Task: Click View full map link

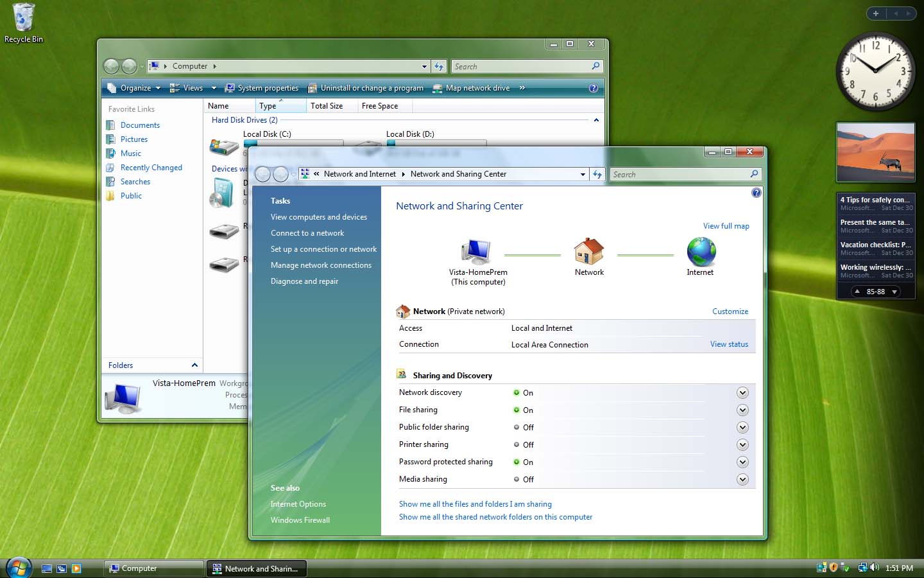Action: click(726, 226)
